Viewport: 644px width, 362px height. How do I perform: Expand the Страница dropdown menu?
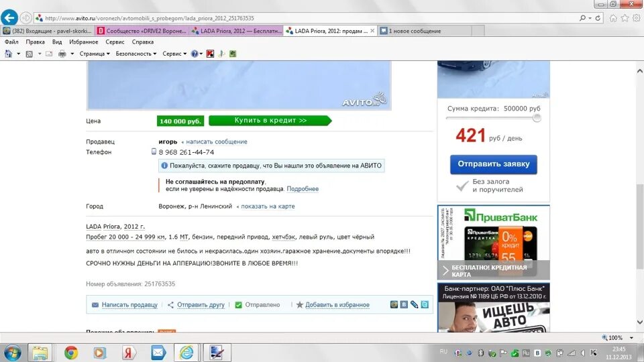[x=95, y=54]
